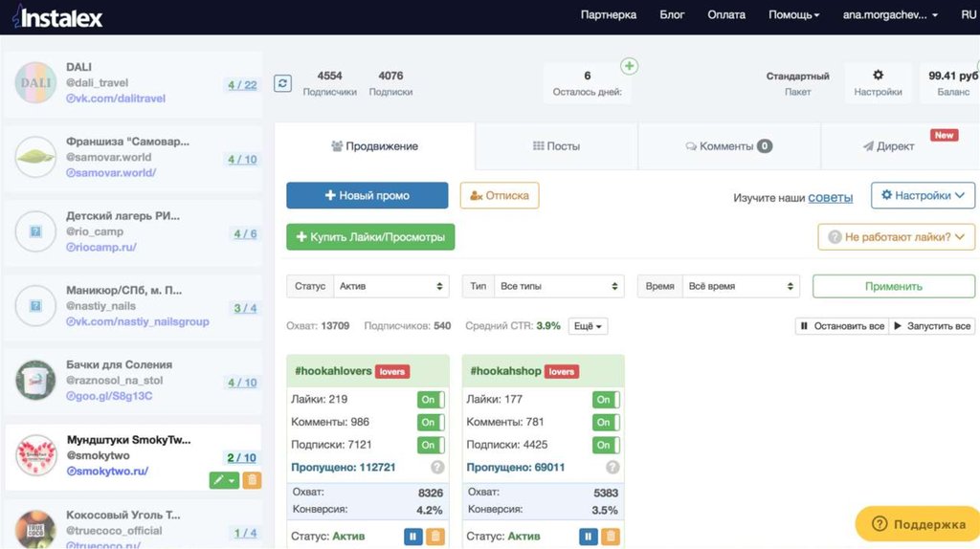Open the советы tips link
Image resolution: width=980 pixels, height=549 pixels.
coord(830,196)
